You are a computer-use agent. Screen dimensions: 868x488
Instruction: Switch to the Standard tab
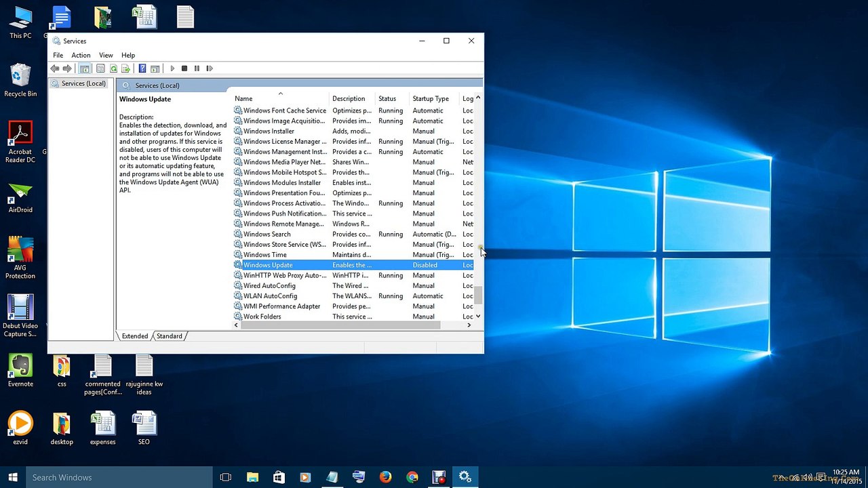(169, 336)
